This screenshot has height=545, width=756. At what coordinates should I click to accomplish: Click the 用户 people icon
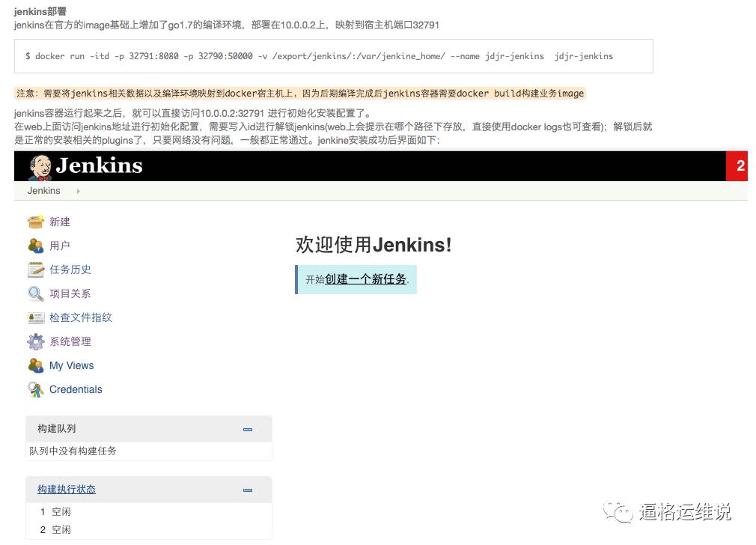click(x=36, y=246)
